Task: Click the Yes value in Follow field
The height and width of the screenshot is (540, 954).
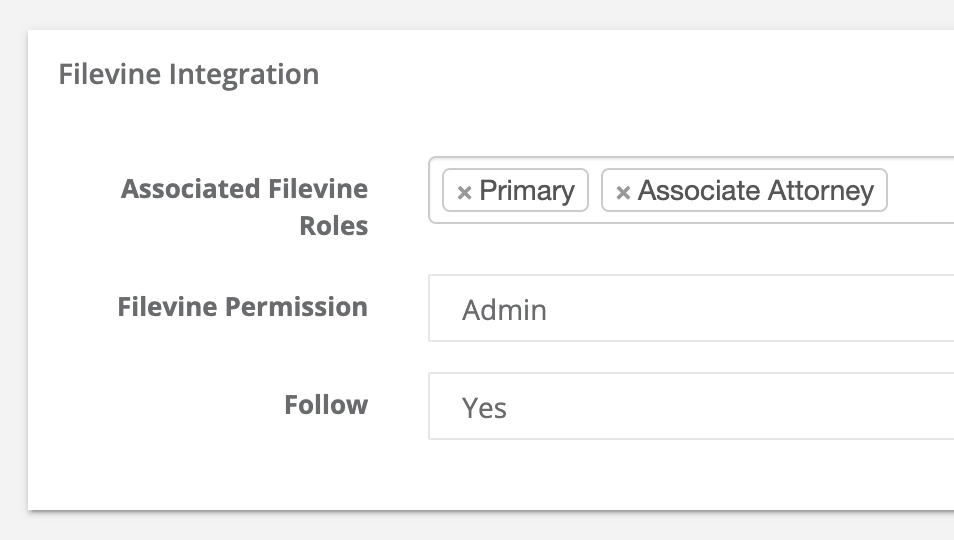Action: coord(484,407)
